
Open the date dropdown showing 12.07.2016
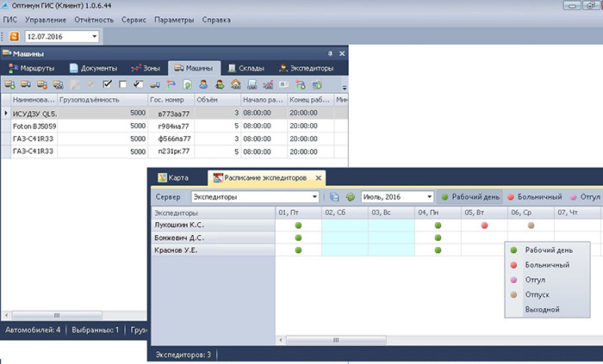94,37
